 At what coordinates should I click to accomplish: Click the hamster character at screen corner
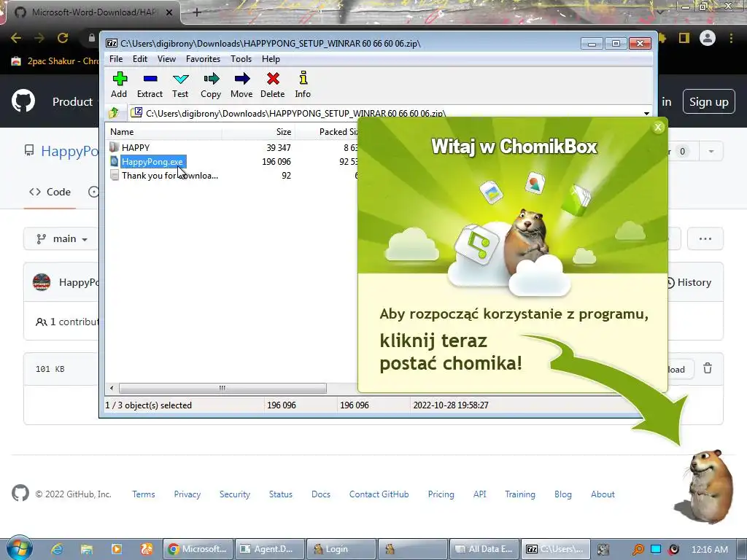click(x=706, y=486)
